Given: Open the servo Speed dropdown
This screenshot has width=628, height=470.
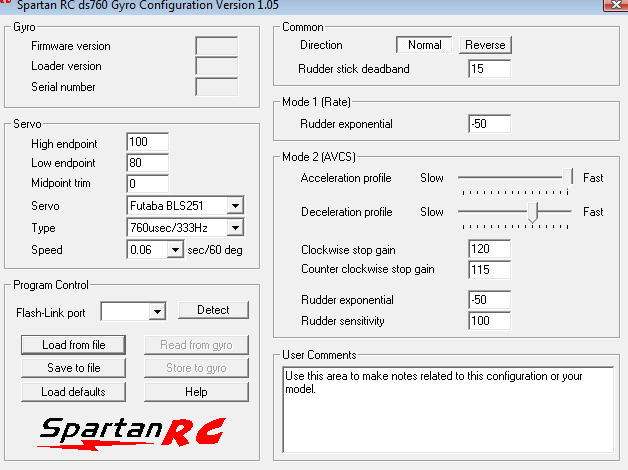Looking at the screenshot, I should [x=176, y=250].
